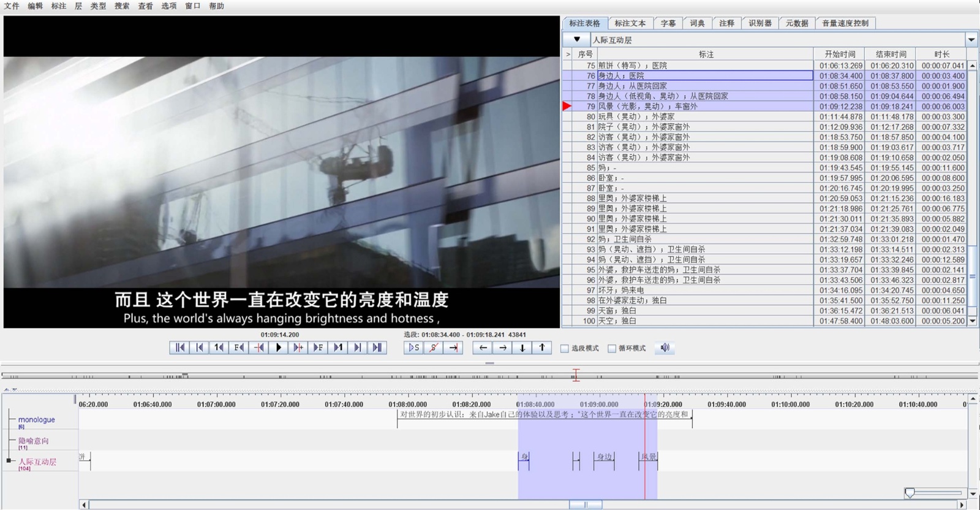The height and width of the screenshot is (510, 980).
Task: Click the timeline zoom slider handle
Action: coord(910,493)
